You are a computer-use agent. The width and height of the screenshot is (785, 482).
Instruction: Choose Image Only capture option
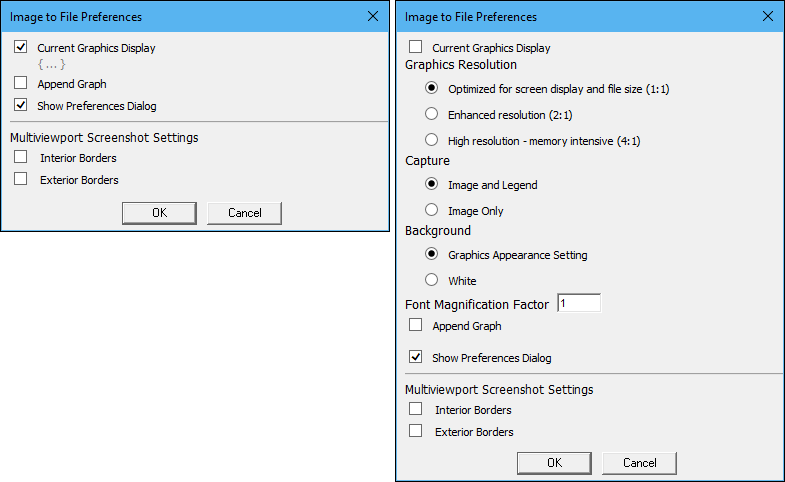point(432,210)
